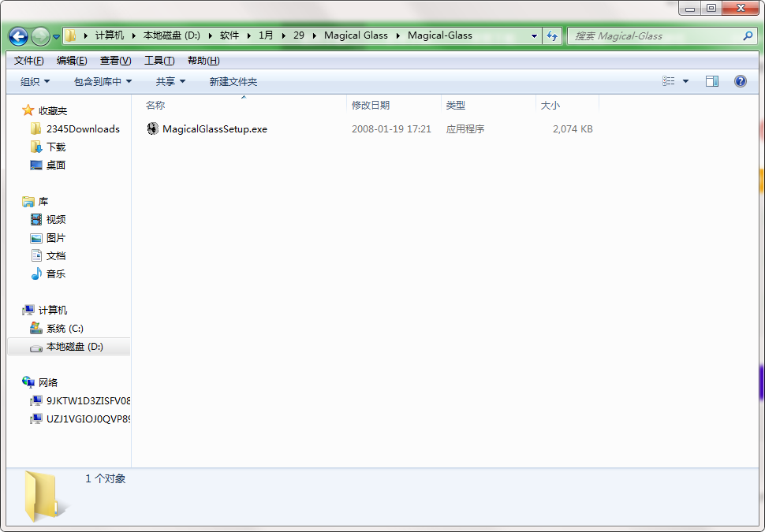The height and width of the screenshot is (532, 765).
Task: Click the Forward navigation arrow
Action: (x=40, y=36)
